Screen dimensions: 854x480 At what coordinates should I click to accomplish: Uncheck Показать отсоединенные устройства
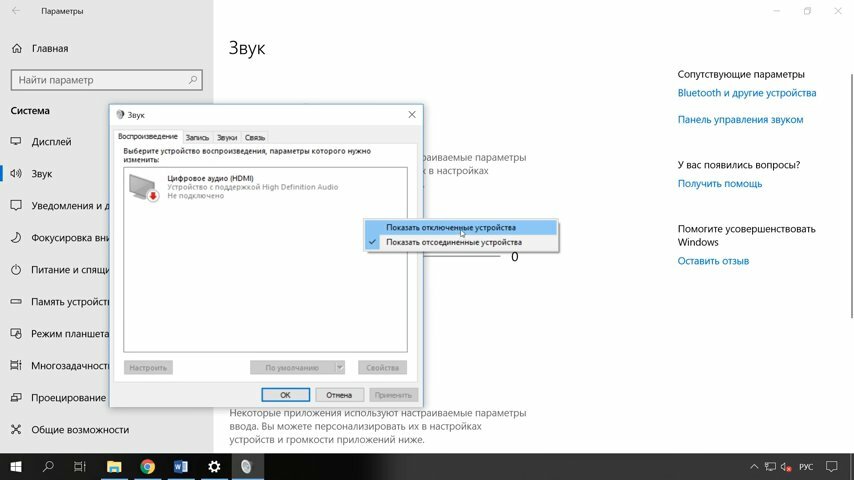click(461, 242)
